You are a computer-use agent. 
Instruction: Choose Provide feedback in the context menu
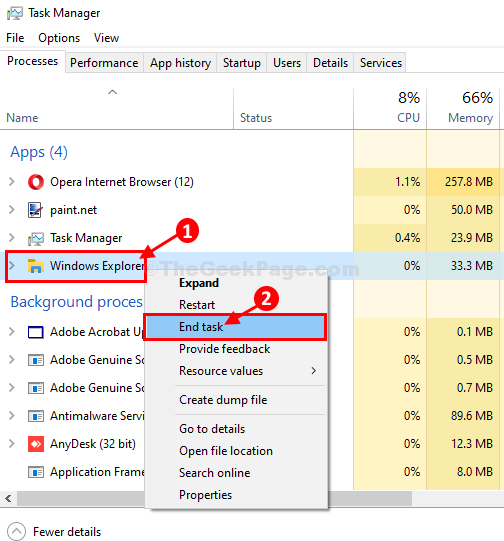point(236,349)
